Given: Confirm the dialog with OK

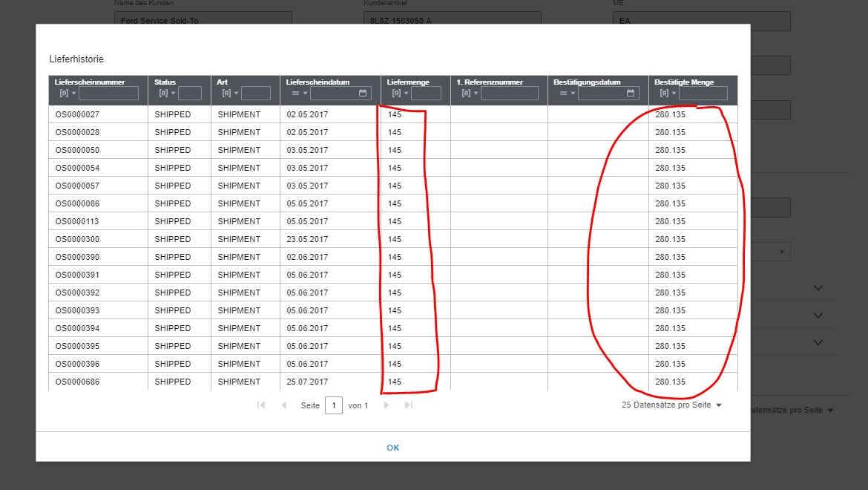Looking at the screenshot, I should 393,448.
